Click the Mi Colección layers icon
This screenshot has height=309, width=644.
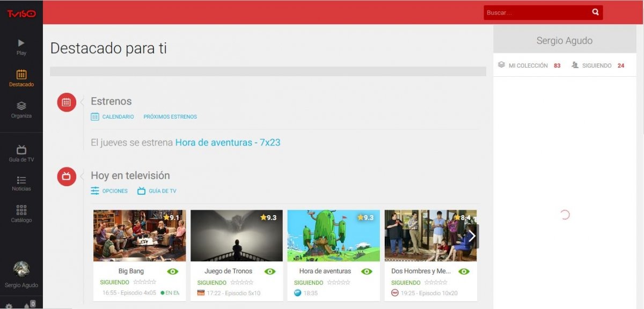(x=501, y=65)
